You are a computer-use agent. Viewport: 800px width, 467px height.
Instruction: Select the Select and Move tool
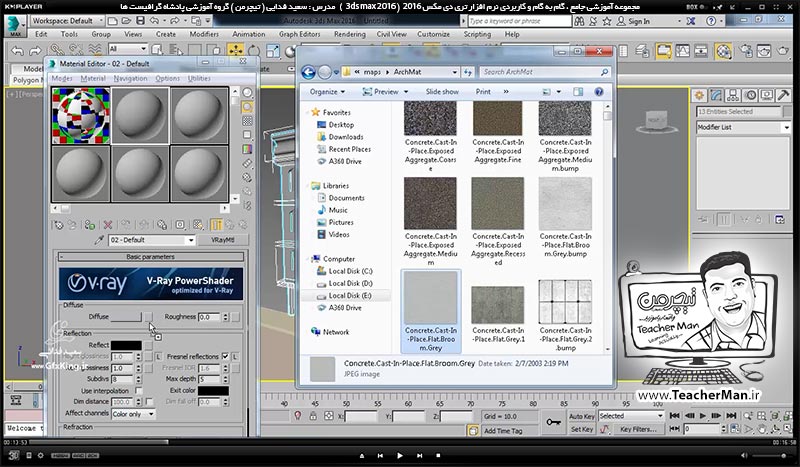(x=236, y=51)
